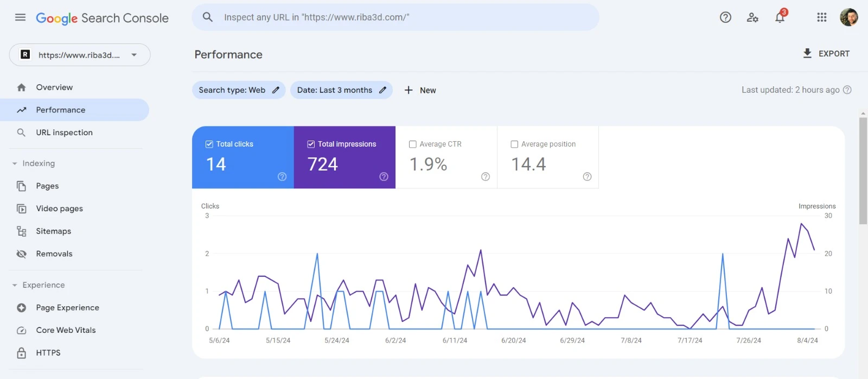Viewport: 868px width, 379px height.
Task: Click the pencil icon on Date filter
Action: (382, 90)
